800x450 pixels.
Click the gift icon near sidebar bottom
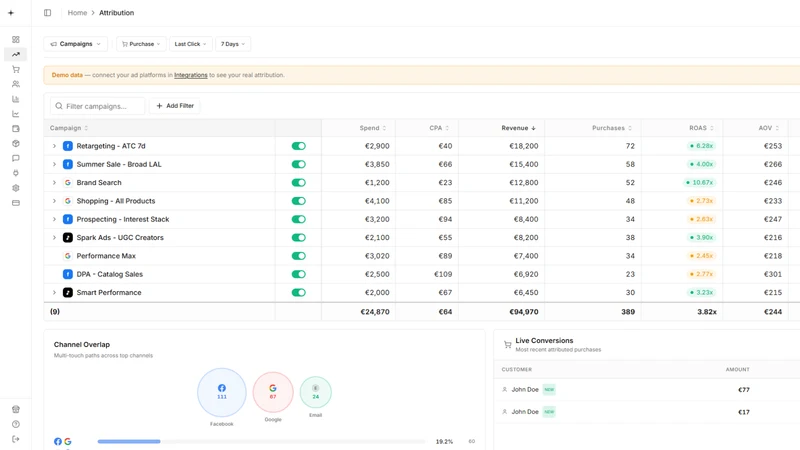[16, 409]
